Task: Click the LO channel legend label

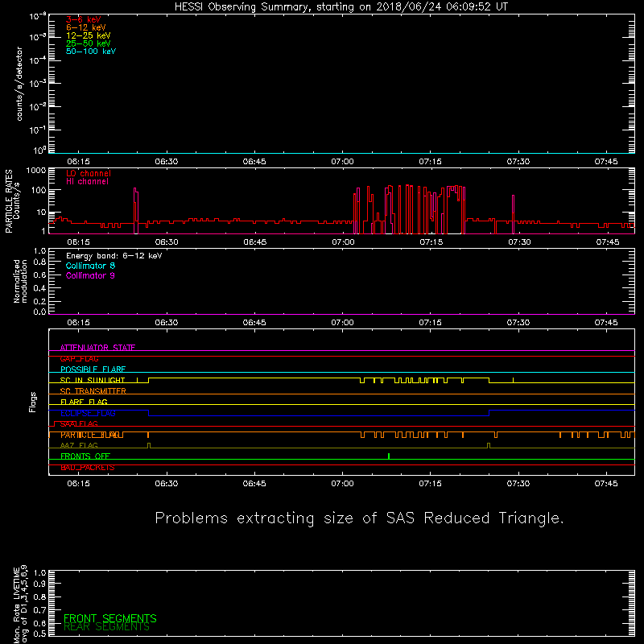Action: 89,173
